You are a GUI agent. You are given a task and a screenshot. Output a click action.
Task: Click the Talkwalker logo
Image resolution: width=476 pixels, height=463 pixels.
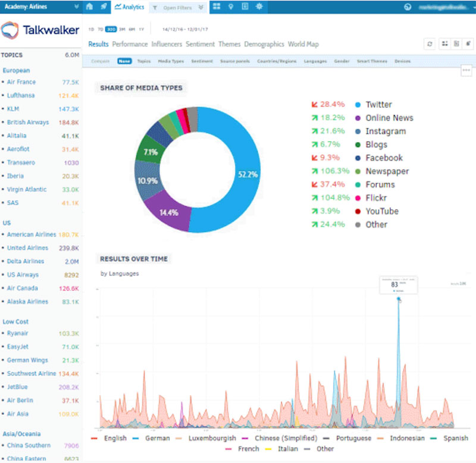40,30
